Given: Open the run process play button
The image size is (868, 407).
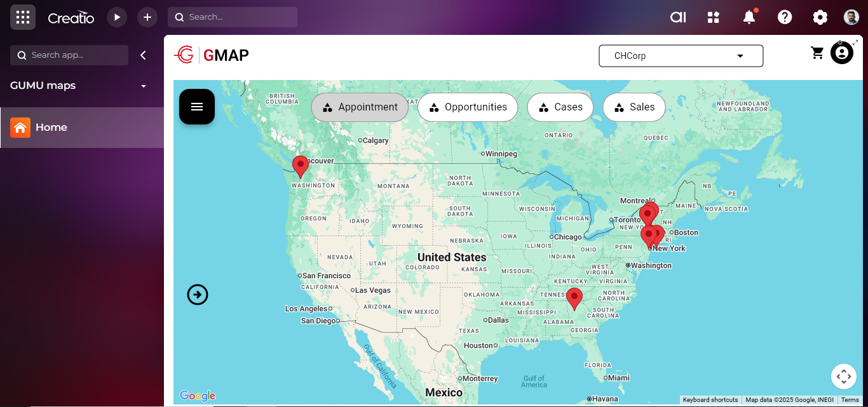Looking at the screenshot, I should click(117, 17).
